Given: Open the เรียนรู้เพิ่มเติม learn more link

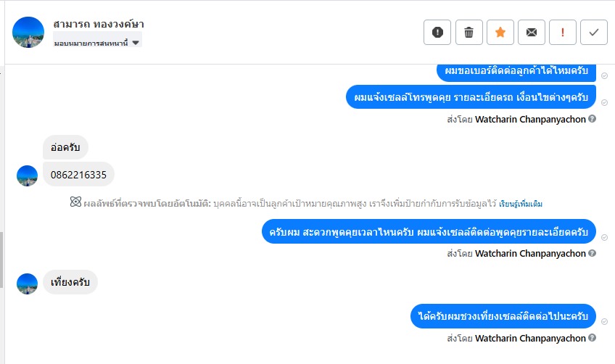Looking at the screenshot, I should pyautogui.click(x=521, y=204).
